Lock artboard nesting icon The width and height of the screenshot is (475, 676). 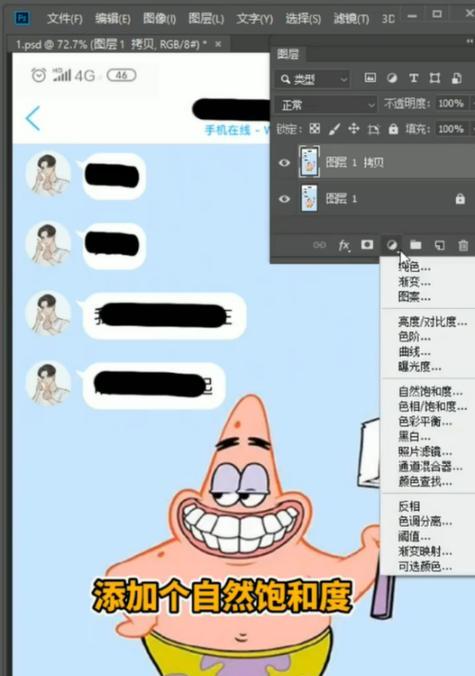tap(373, 129)
